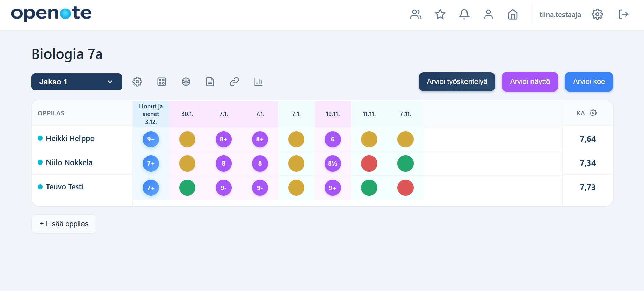644x291 pixels.
Task: Open the document report icon
Action: 210,82
